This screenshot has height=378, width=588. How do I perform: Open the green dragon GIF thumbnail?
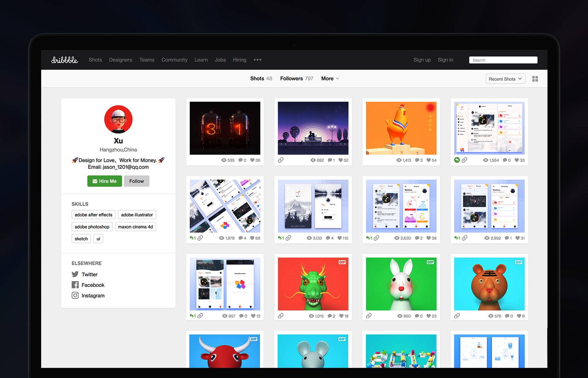tap(313, 284)
